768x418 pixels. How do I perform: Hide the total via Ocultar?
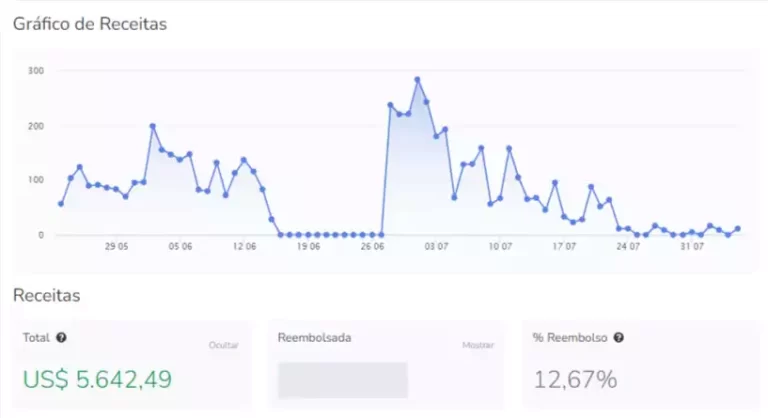pyautogui.click(x=223, y=345)
